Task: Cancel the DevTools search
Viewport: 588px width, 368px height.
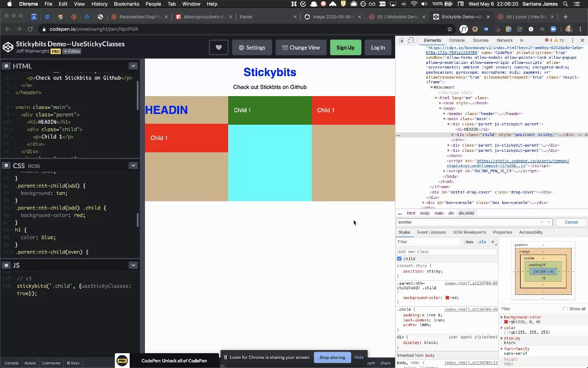Action: coord(571,222)
